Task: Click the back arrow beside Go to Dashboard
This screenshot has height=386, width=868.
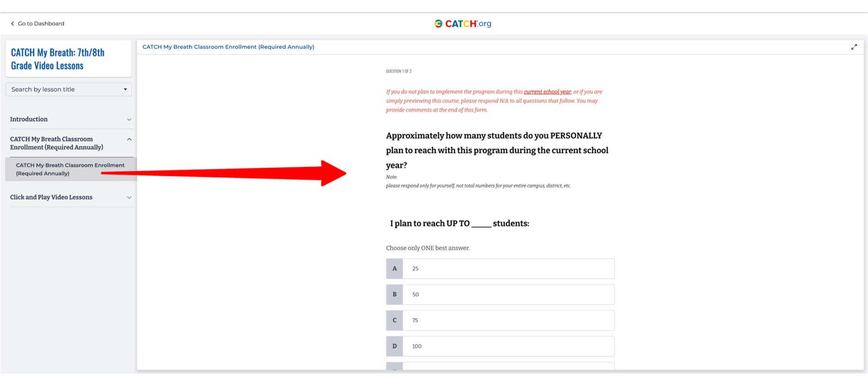Action: (x=12, y=23)
